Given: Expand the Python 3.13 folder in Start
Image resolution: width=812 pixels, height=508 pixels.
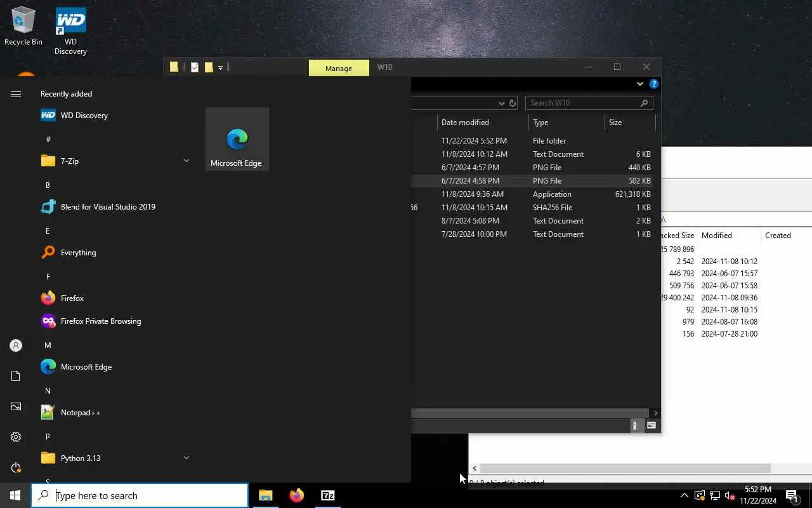Looking at the screenshot, I should pyautogui.click(x=186, y=458).
